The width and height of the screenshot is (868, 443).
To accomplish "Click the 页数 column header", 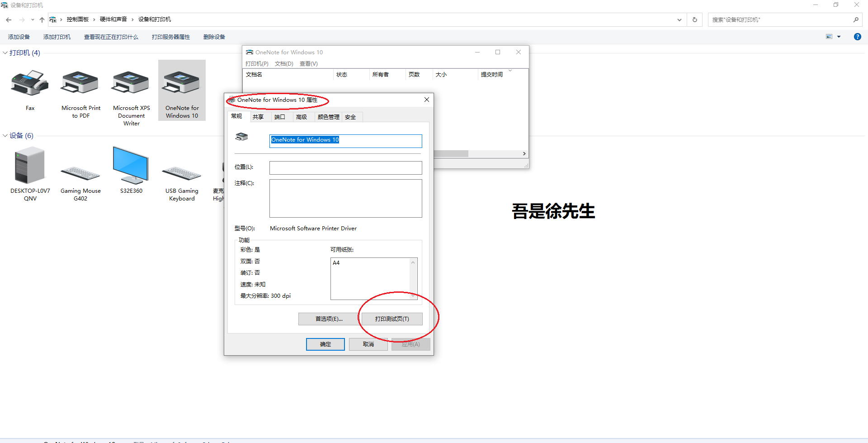I will (x=419, y=75).
